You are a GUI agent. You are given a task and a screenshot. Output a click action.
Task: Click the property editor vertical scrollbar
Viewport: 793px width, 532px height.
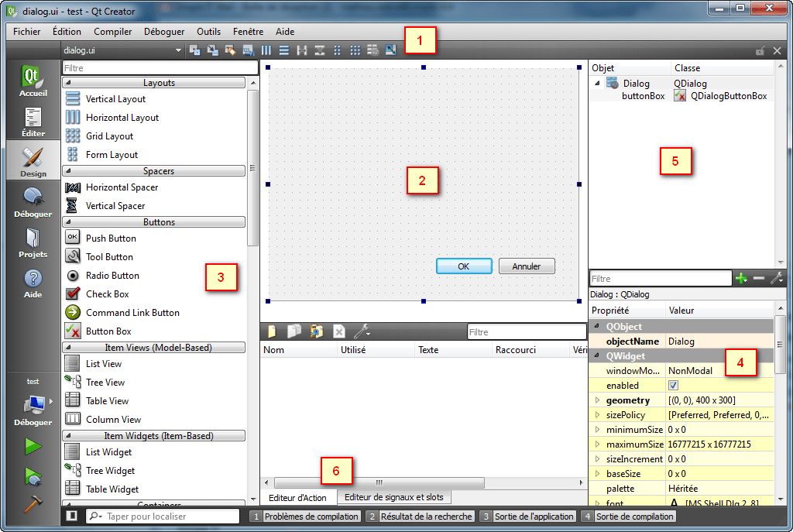point(780,344)
